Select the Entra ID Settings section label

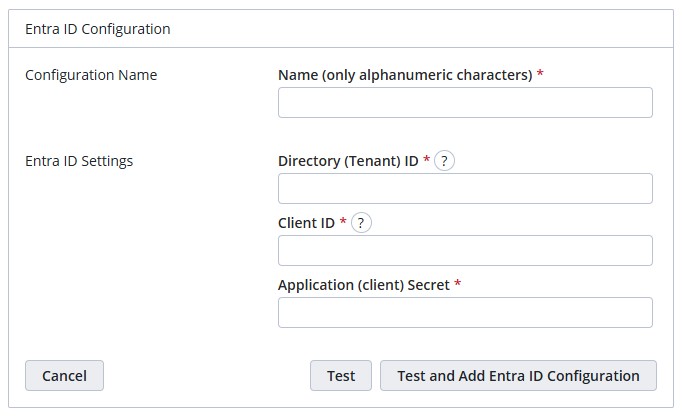(x=79, y=161)
